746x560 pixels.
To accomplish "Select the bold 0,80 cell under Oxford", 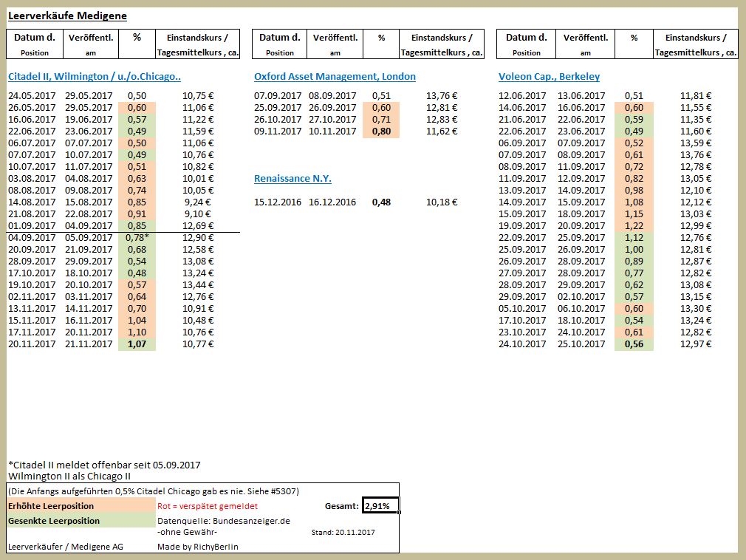I will tap(382, 131).
